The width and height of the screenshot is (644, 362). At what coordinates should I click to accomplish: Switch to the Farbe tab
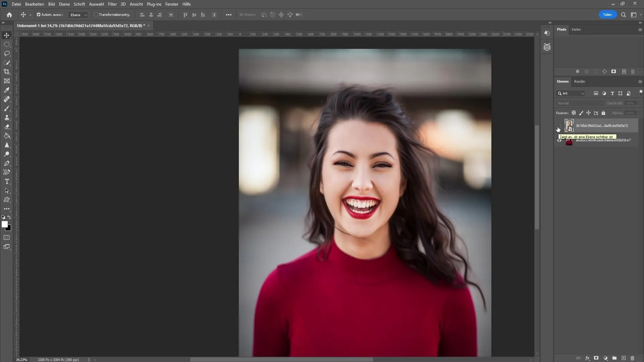[x=576, y=29]
